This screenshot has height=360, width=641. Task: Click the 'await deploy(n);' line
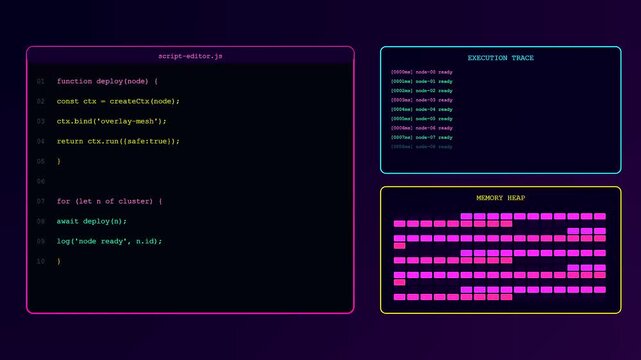(92, 221)
